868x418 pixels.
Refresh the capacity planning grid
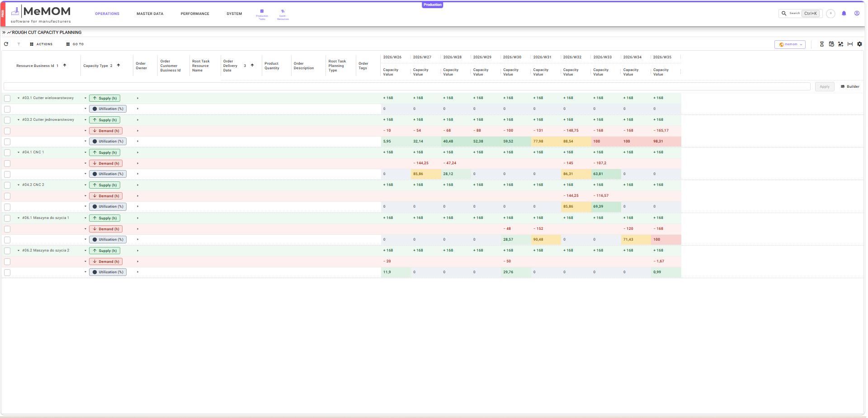[x=6, y=44]
